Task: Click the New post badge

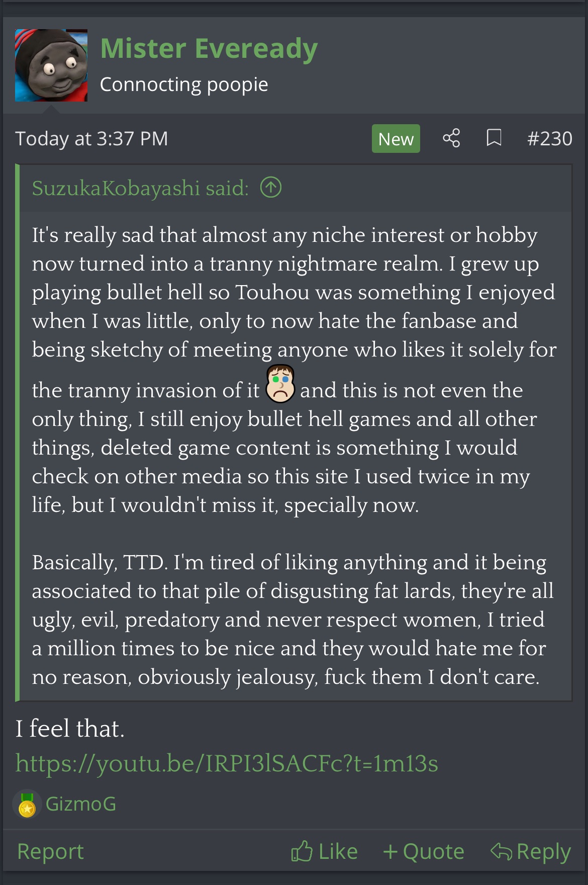Action: (396, 138)
